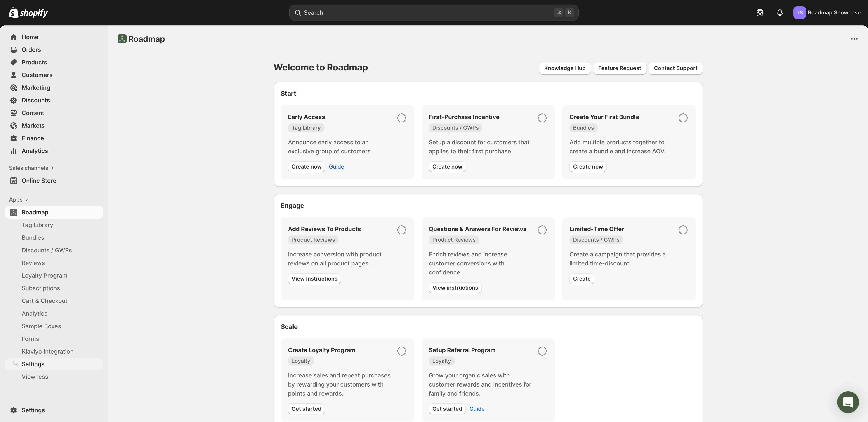Screen dimensions: 868x422
Task: Go to Tag Library menu item
Action: [x=37, y=225]
